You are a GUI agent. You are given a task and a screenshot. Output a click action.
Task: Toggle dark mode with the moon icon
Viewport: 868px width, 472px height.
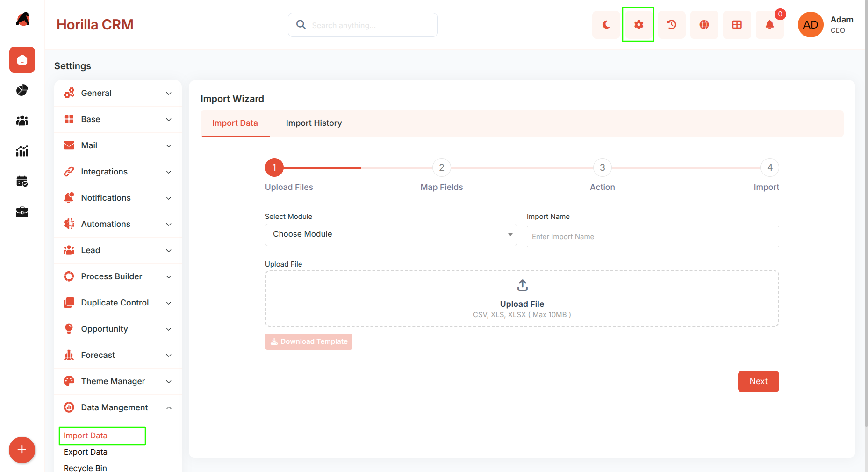coord(606,25)
